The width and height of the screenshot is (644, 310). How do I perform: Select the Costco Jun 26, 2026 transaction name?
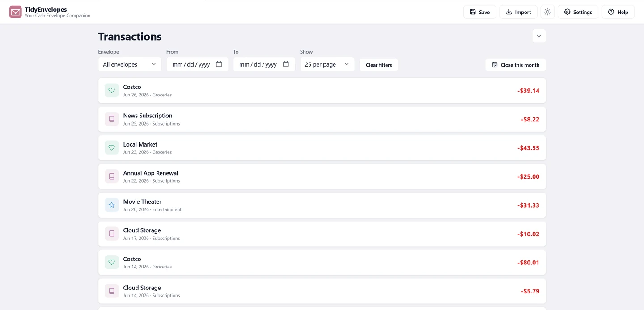coord(132,87)
